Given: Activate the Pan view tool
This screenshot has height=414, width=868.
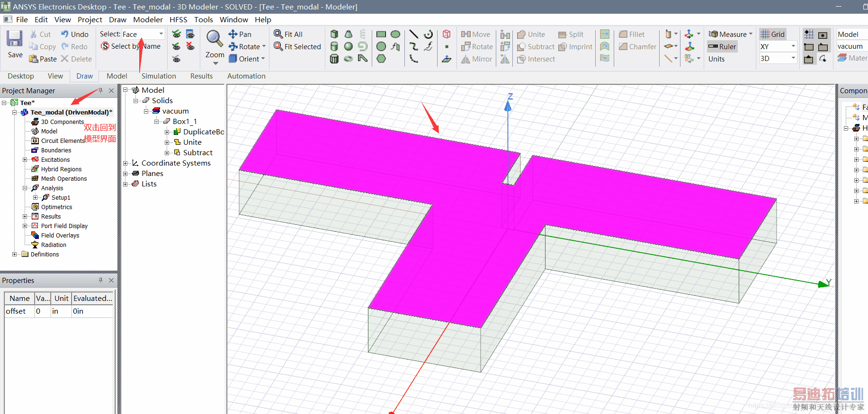Looking at the screenshot, I should (x=240, y=34).
